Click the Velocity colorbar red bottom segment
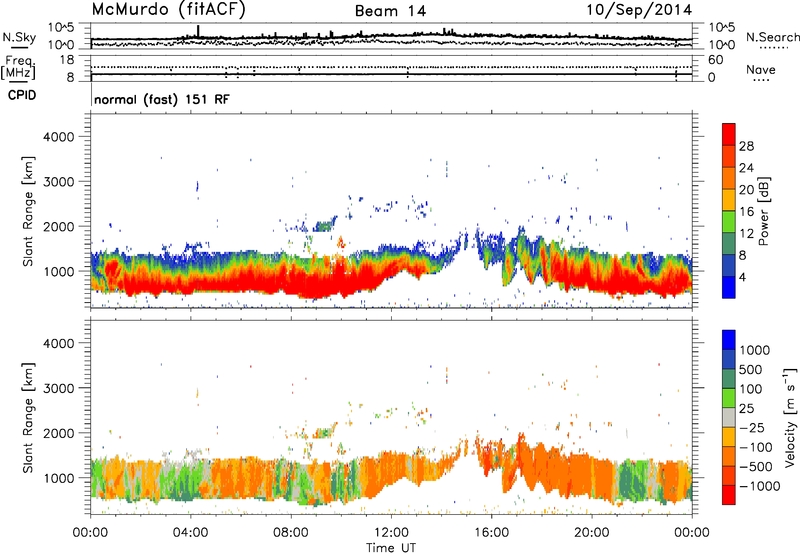This screenshot has width=800, height=554. click(729, 495)
